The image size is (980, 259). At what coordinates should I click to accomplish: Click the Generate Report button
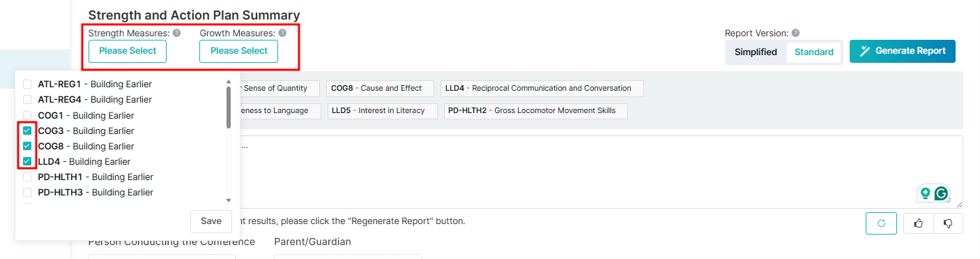[902, 51]
